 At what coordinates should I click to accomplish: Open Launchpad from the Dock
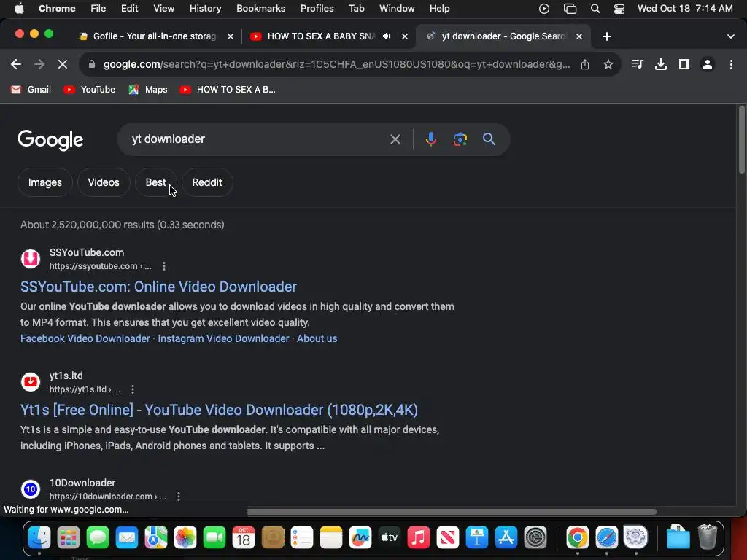(x=68, y=537)
